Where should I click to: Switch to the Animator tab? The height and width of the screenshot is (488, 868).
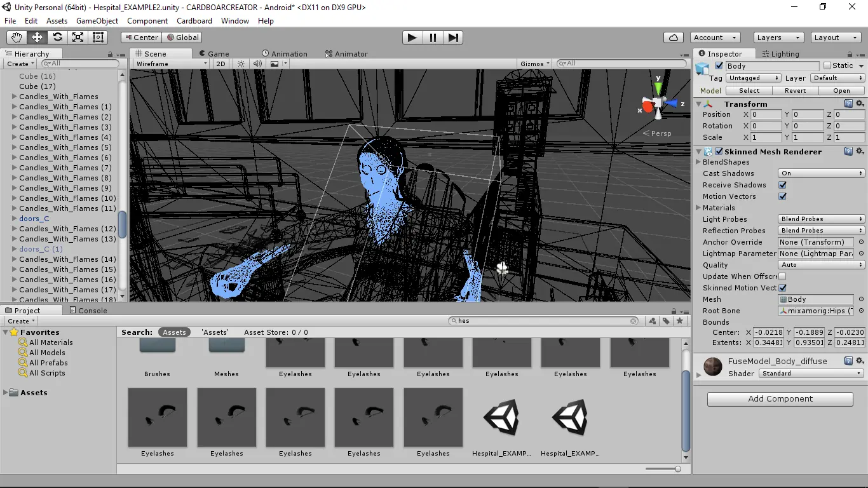346,54
